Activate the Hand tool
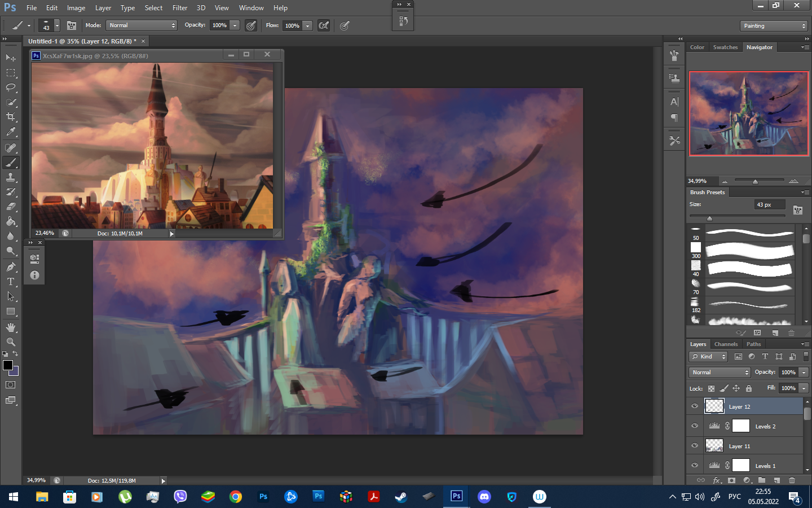 11,327
